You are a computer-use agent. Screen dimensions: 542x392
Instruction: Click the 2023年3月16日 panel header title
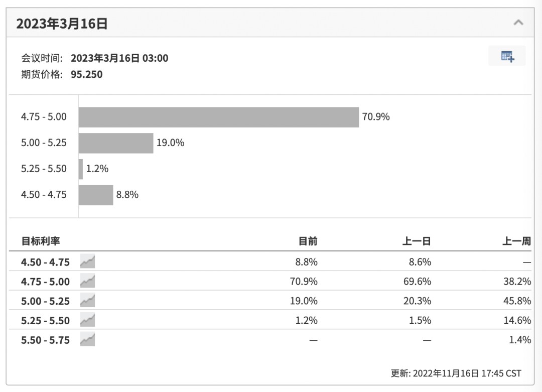(x=62, y=24)
